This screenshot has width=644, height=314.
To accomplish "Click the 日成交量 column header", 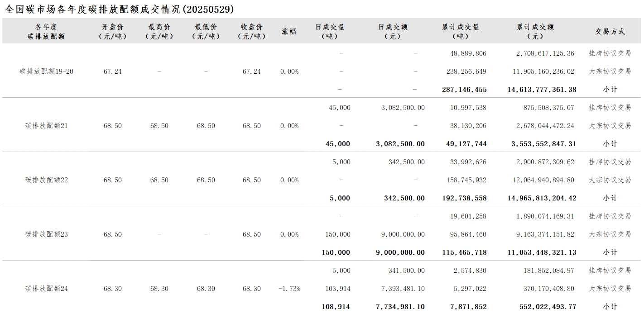I will (x=330, y=31).
